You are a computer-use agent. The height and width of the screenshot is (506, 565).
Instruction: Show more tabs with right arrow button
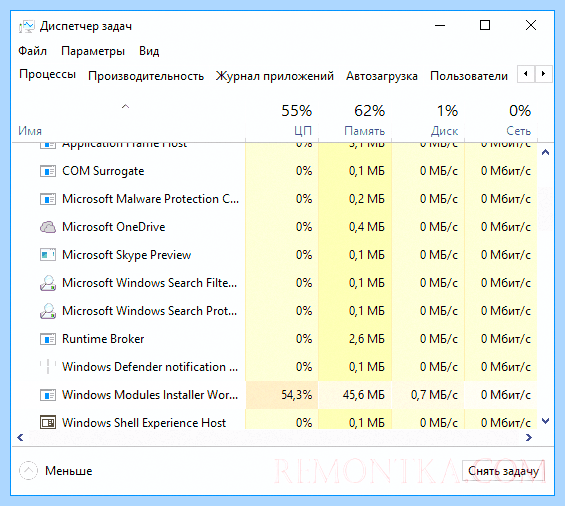[543, 74]
